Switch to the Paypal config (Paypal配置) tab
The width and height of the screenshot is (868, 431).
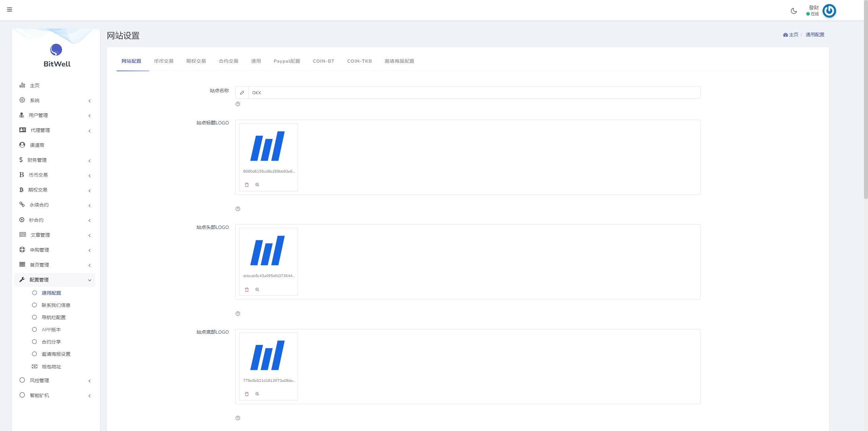click(287, 61)
